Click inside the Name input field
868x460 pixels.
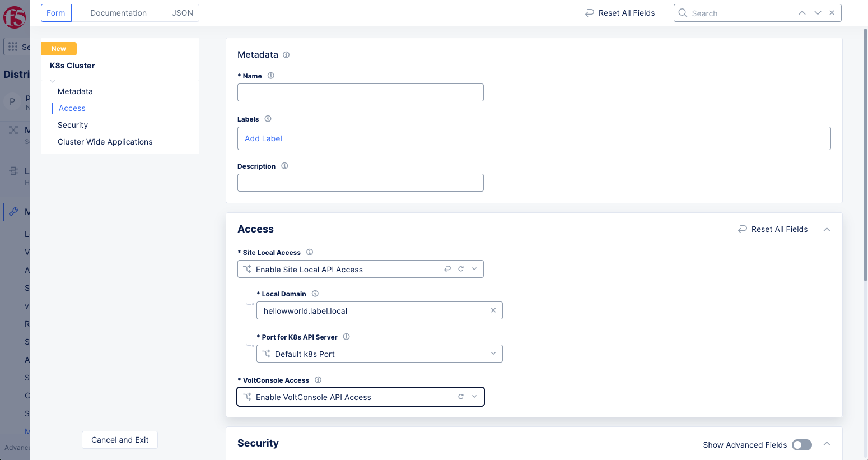360,92
